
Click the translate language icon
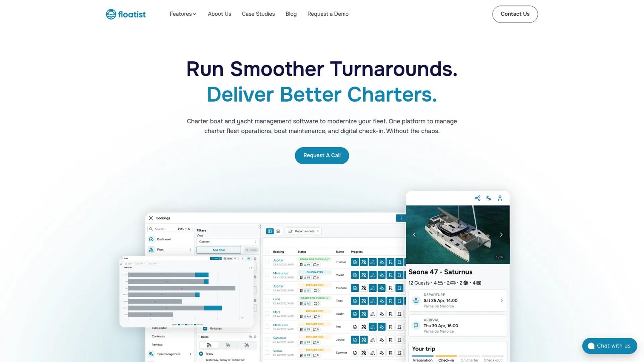pos(489,198)
